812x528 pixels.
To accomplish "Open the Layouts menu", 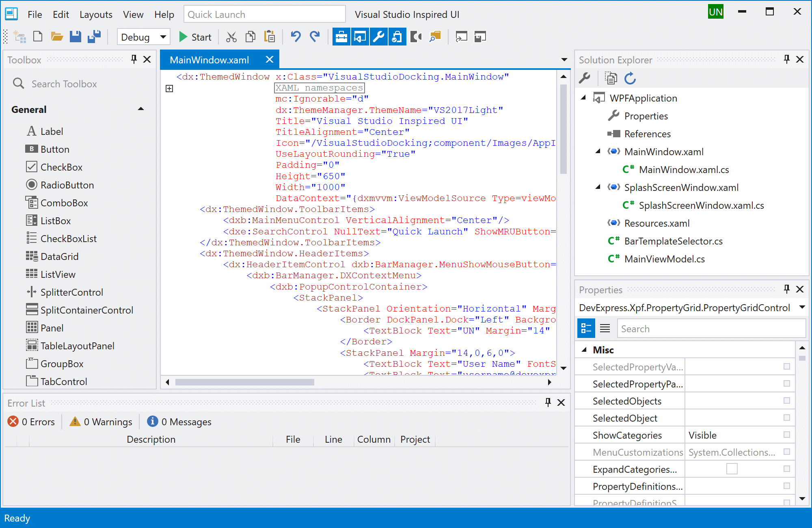I will 96,15.
